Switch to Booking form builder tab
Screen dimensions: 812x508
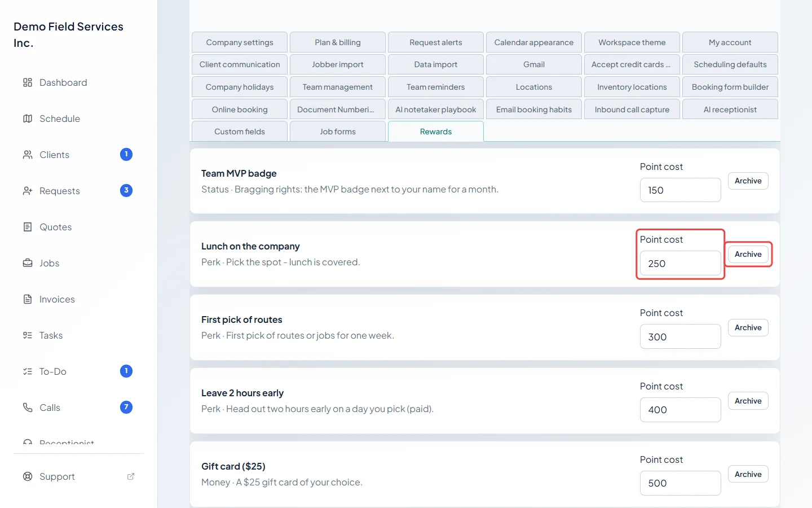[x=730, y=87]
